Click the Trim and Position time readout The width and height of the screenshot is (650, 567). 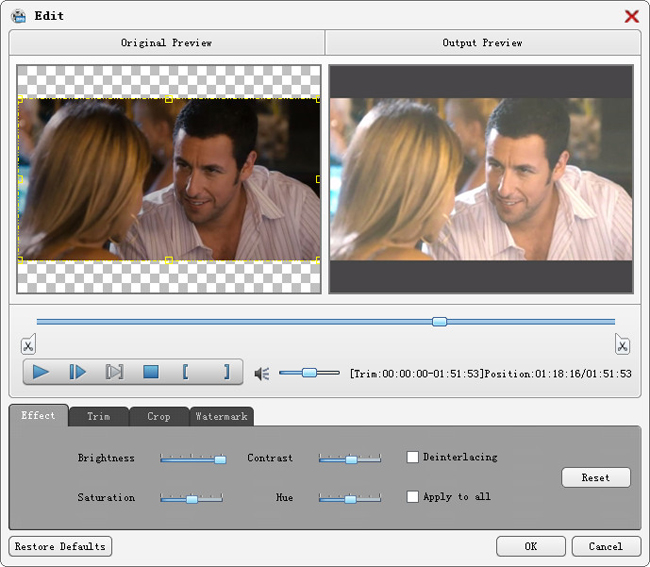pos(491,374)
